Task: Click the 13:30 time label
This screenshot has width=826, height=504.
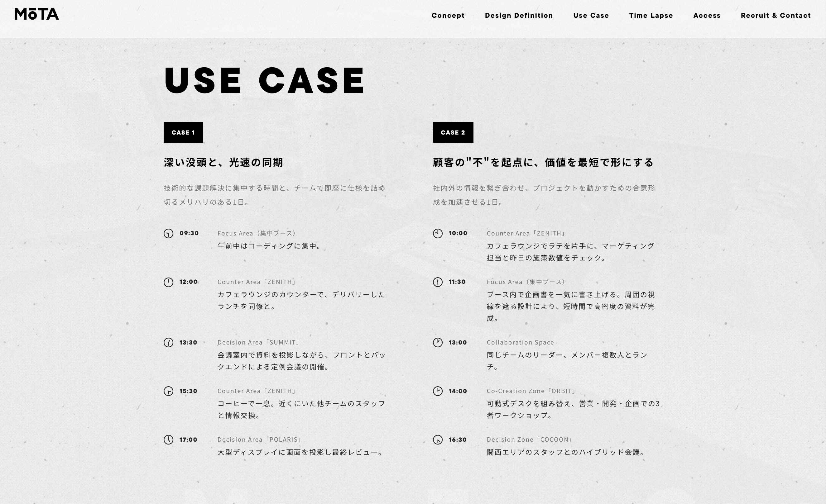Action: coord(188,342)
